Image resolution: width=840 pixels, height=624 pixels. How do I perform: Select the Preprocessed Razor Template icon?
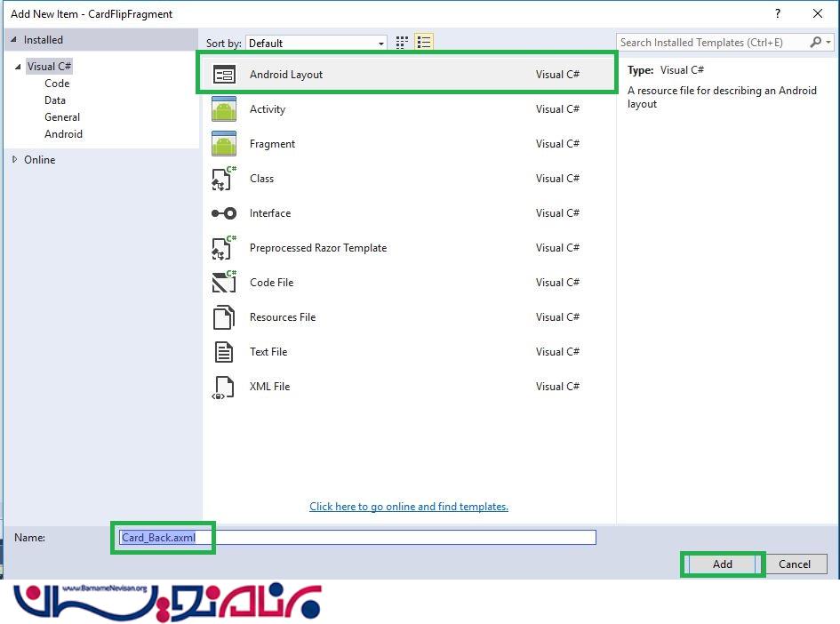[224, 248]
